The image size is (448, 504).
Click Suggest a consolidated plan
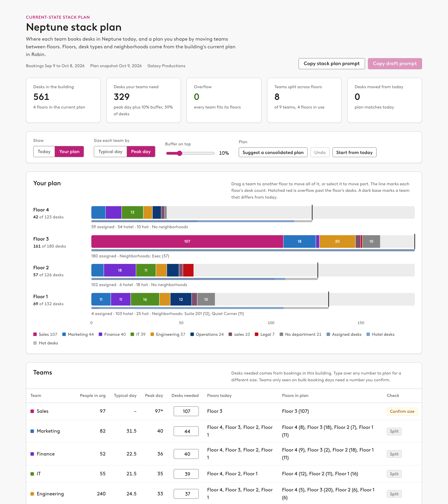(273, 152)
